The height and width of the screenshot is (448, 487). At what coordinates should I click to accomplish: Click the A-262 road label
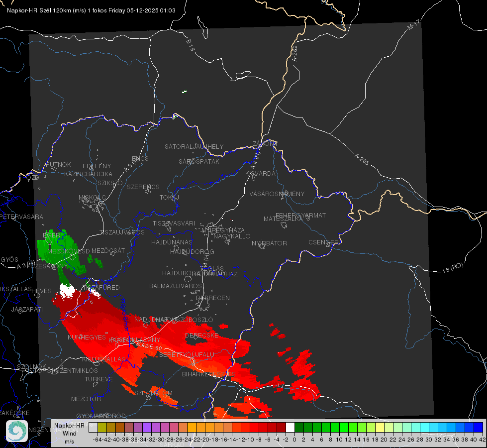pyautogui.click(x=295, y=53)
